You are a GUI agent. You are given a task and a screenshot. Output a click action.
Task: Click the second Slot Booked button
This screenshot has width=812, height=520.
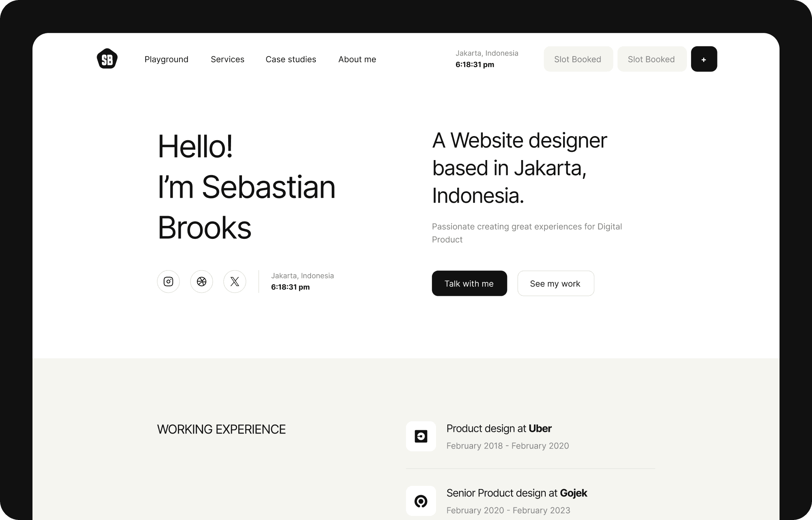(652, 59)
